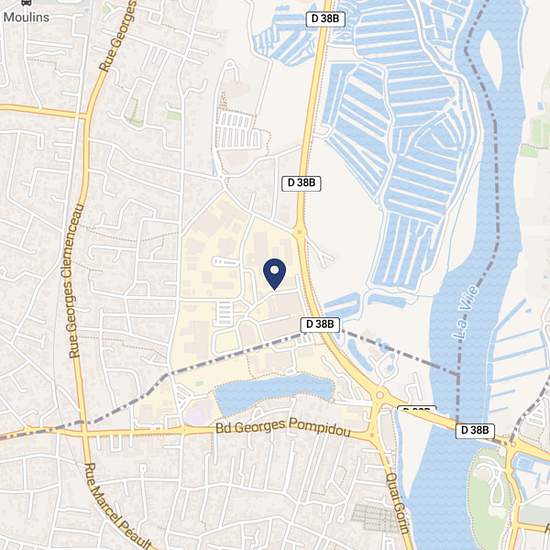550x550 pixels.
Task: Click the bus stop icon above Moulins
Action: point(26,2)
